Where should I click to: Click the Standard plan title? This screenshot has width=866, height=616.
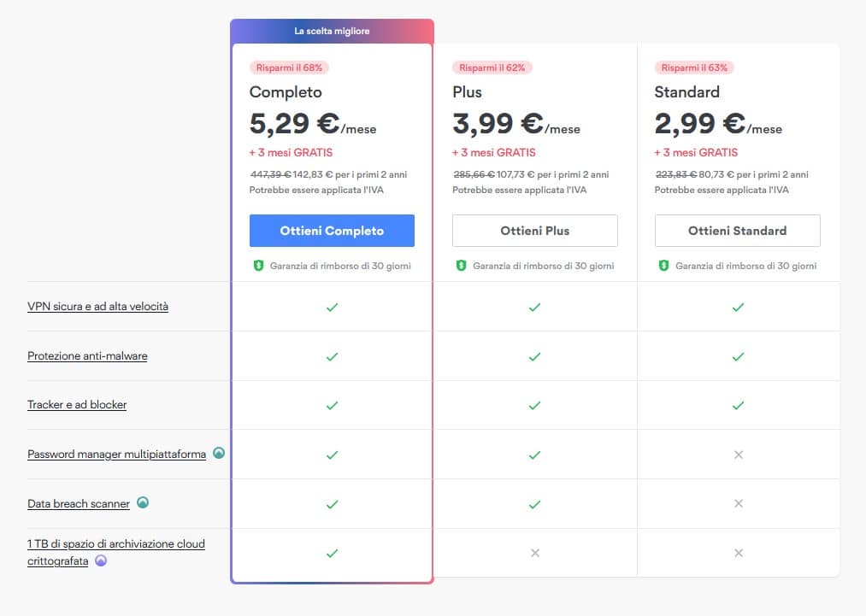pyautogui.click(x=687, y=92)
